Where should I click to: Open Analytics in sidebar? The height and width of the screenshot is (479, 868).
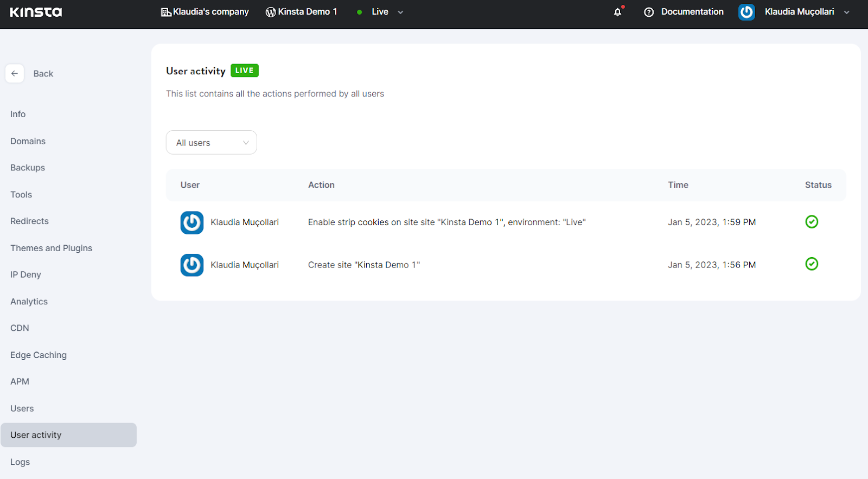click(29, 302)
